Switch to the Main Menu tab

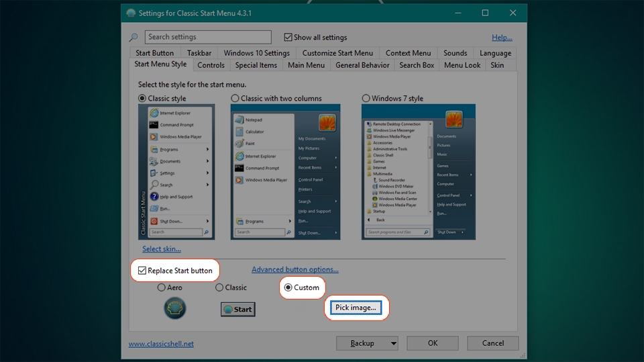pyautogui.click(x=306, y=65)
